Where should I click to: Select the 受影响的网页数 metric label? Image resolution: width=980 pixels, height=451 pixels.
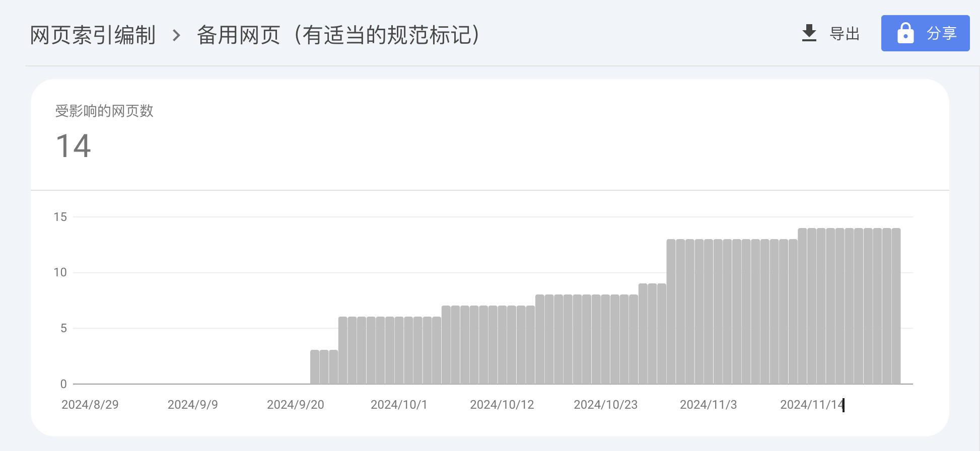[x=104, y=111]
